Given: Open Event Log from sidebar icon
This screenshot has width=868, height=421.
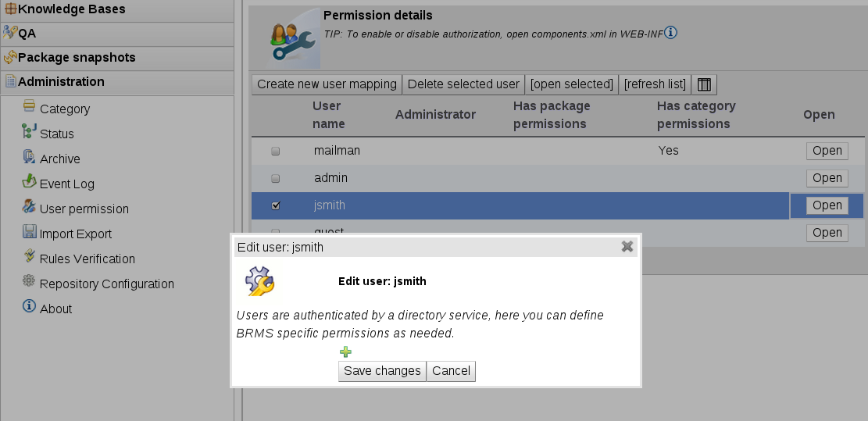Looking at the screenshot, I should (x=29, y=183).
